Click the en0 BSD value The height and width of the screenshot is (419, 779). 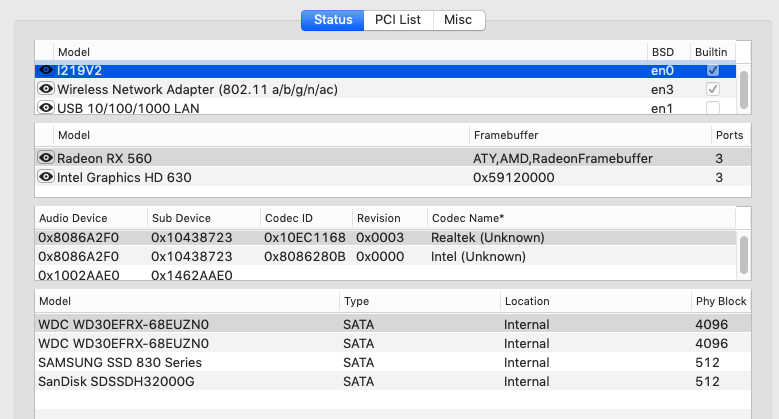click(662, 71)
